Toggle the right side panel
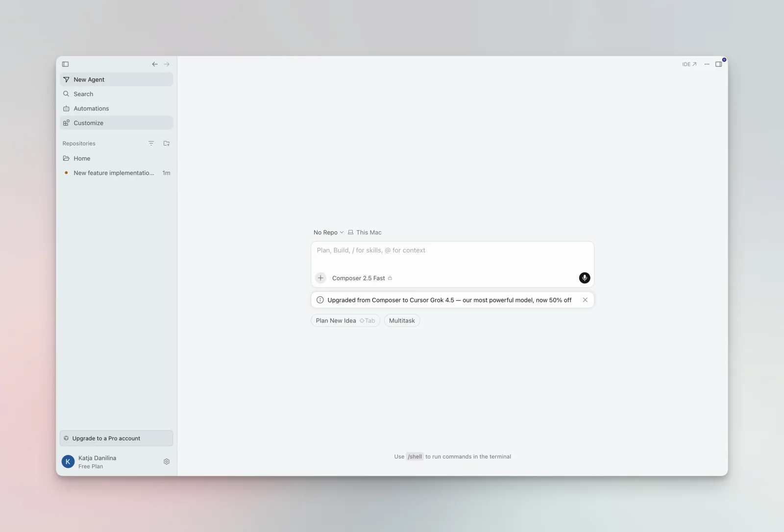784x532 pixels. pos(719,64)
